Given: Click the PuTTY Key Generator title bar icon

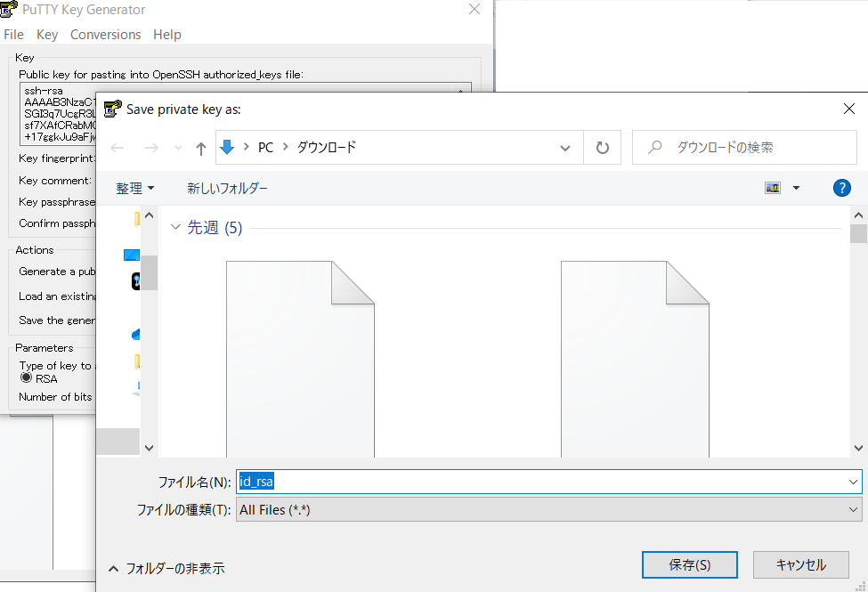Looking at the screenshot, I should 9,10.
